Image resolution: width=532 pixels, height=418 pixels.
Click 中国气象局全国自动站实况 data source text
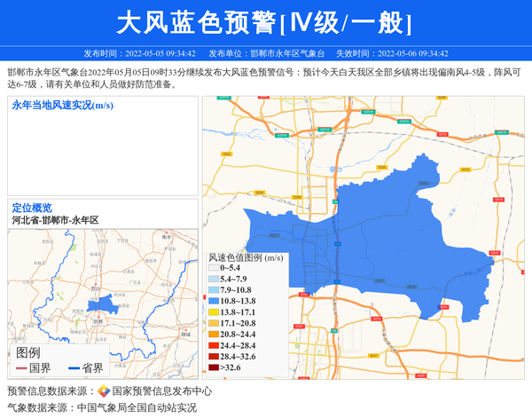137,408
